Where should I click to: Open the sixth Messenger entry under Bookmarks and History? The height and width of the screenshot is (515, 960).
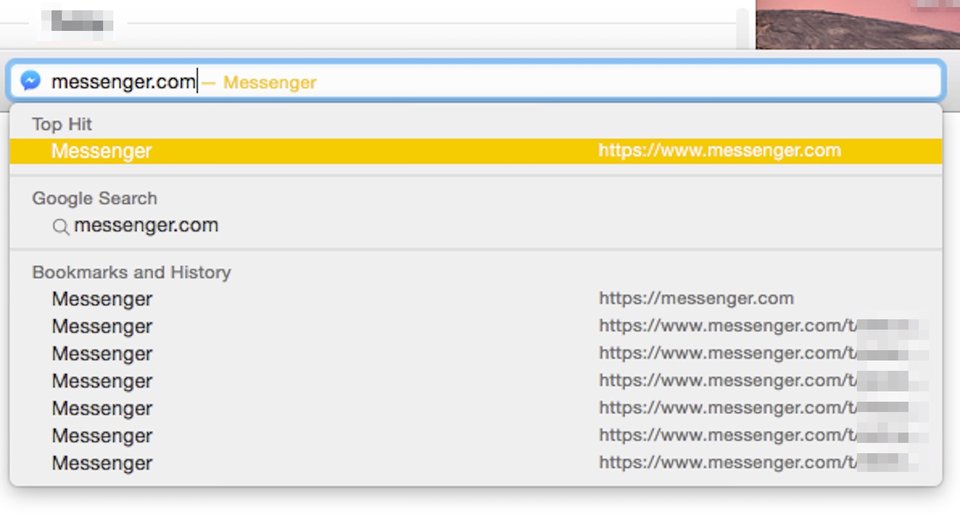(102, 436)
